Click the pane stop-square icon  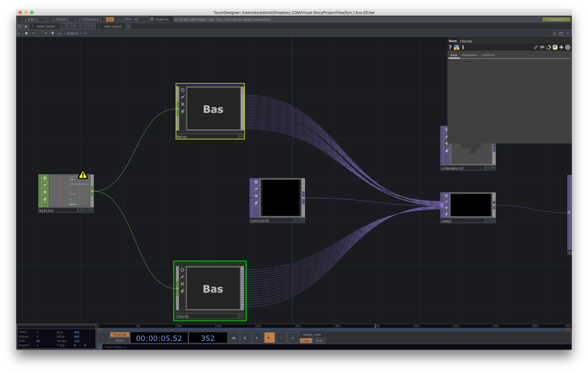[26, 33]
